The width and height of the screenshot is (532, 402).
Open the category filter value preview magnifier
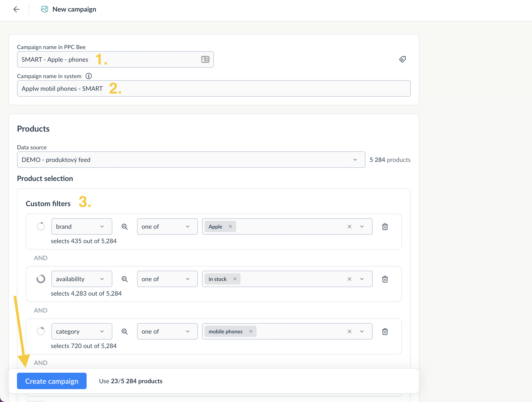[x=125, y=331]
